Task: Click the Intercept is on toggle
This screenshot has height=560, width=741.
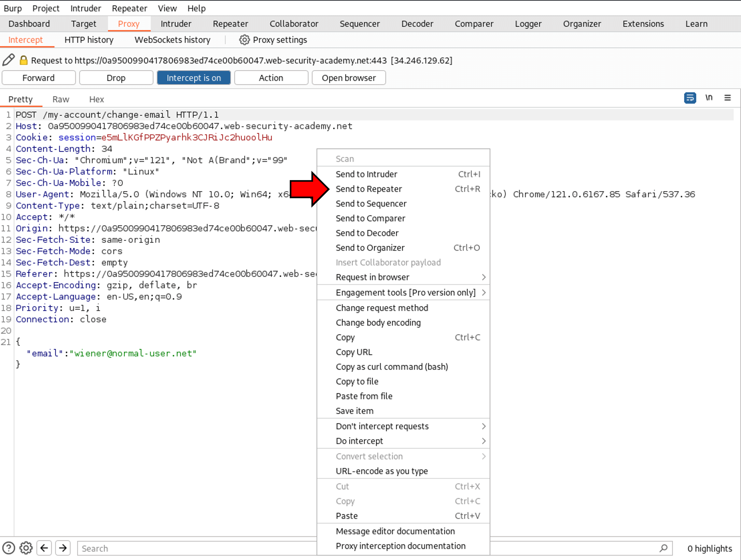Action: (x=193, y=77)
